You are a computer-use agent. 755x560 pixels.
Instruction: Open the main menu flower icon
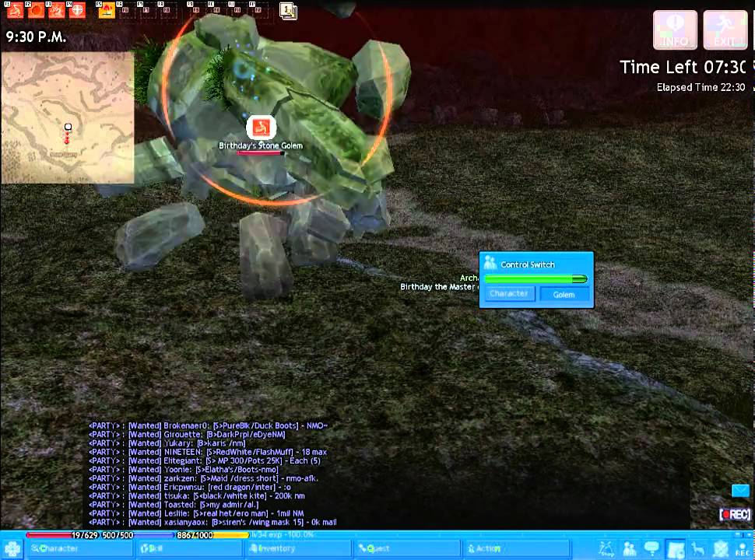pos(12,549)
